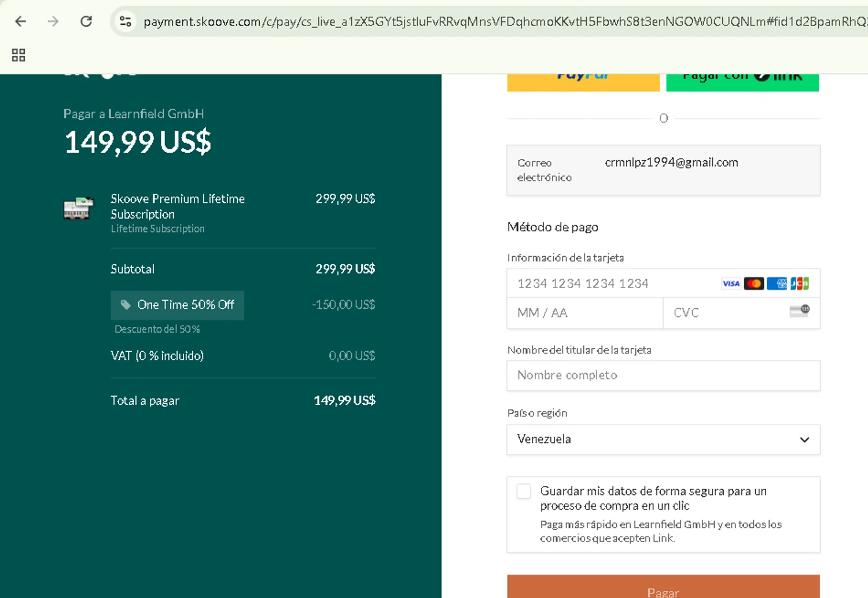Click the 'Subtotal' label
The image size is (868, 598).
[x=133, y=269]
